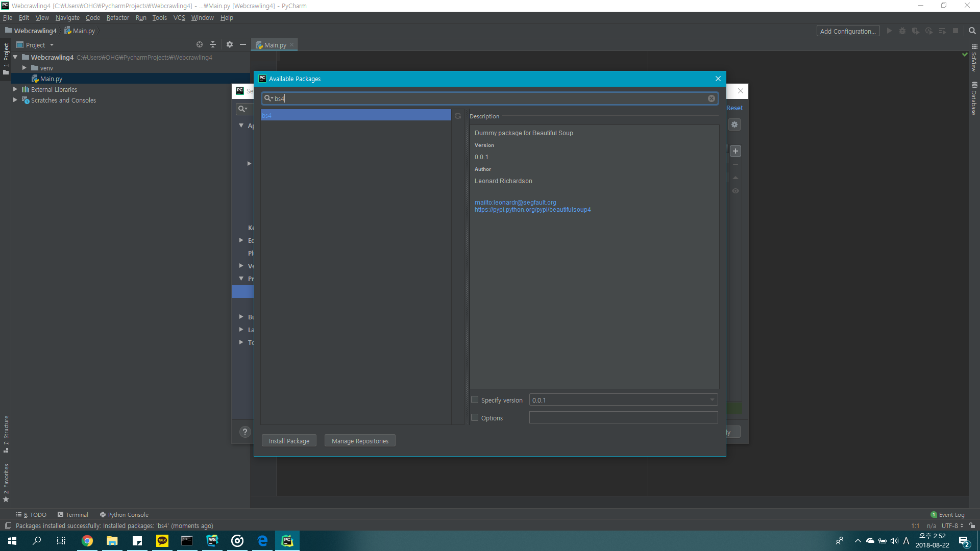Select Main.py in project tree
Image resolution: width=980 pixels, height=551 pixels.
[51, 79]
